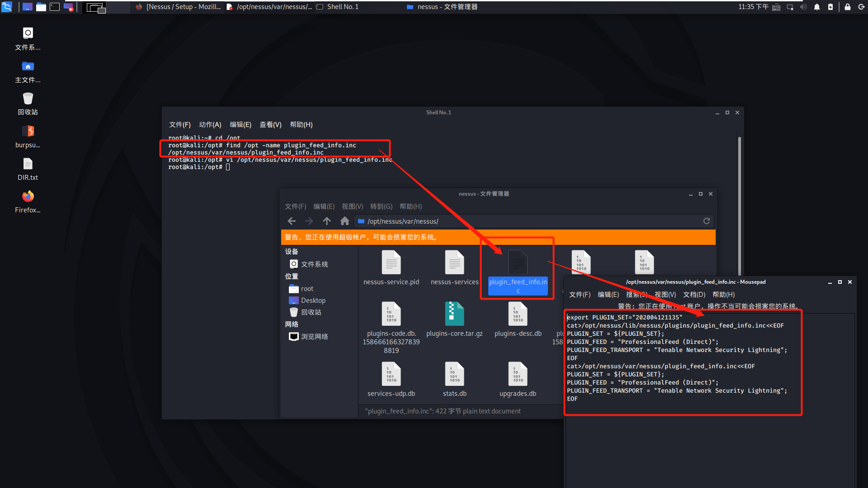The image size is (868, 488).
Task: Go to parent folder in file manager
Action: [x=327, y=221]
